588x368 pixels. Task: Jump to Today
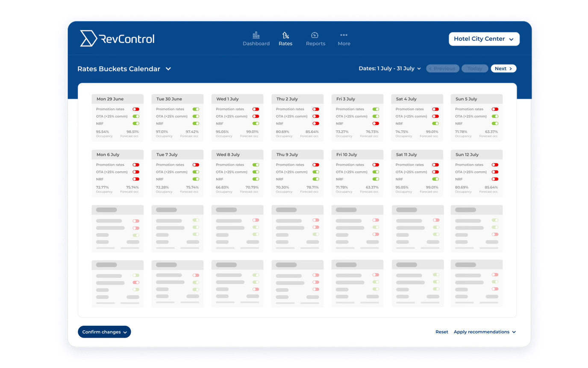(x=475, y=68)
